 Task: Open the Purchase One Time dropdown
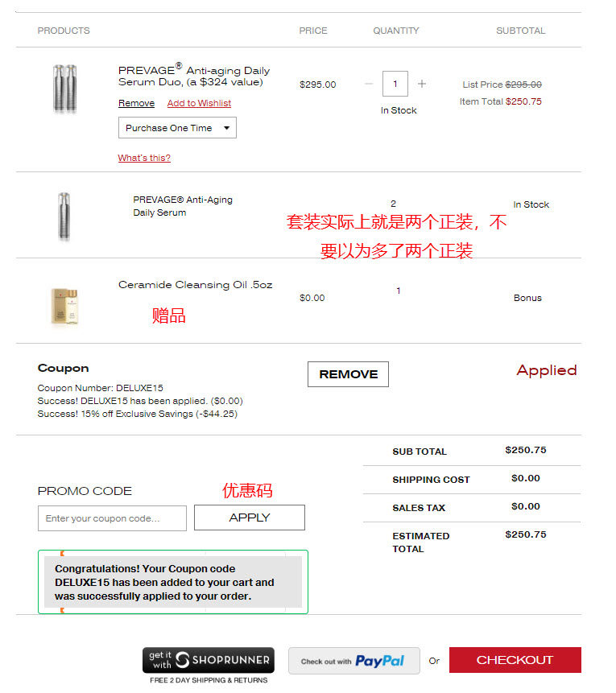[x=177, y=128]
